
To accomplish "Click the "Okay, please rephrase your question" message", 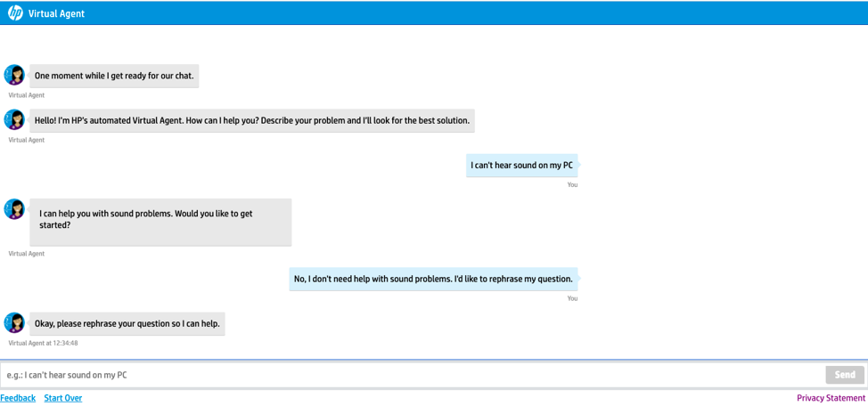I will pyautogui.click(x=127, y=323).
